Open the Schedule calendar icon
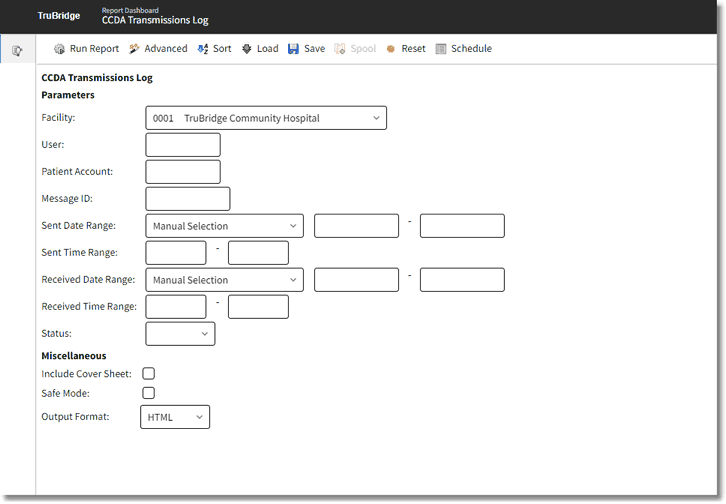Image resolution: width=726 pixels, height=504 pixels. (x=441, y=48)
